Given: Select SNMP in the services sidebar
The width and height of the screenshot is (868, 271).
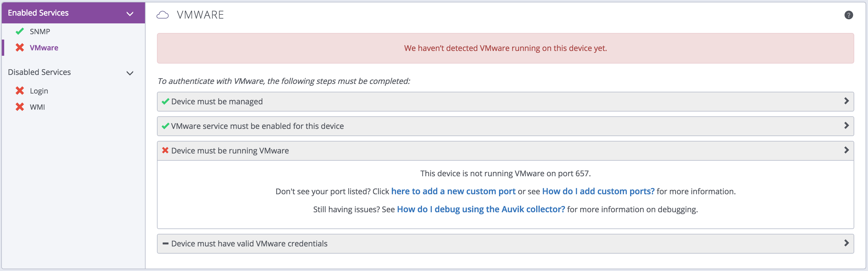Looking at the screenshot, I should pos(40,32).
